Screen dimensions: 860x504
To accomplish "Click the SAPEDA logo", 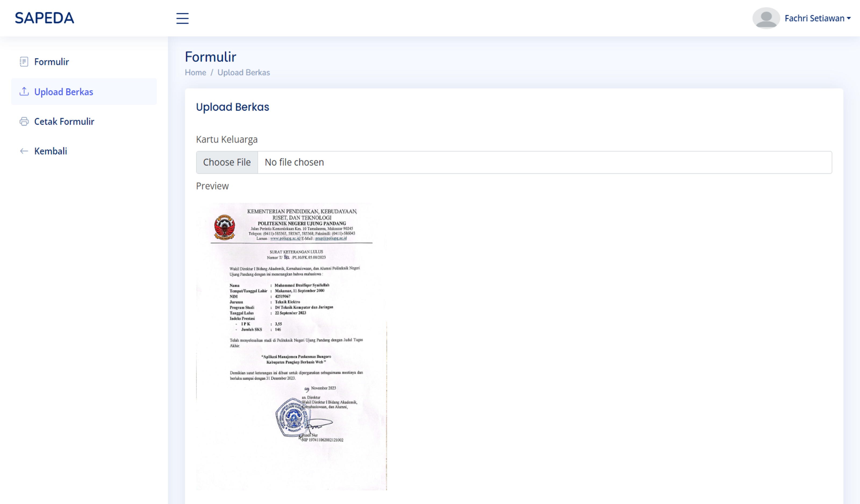I will [x=44, y=18].
